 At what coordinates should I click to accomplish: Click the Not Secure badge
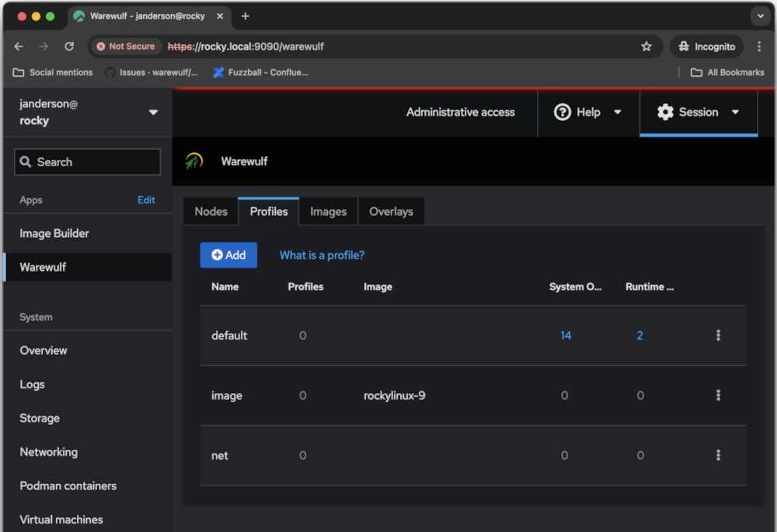(126, 46)
